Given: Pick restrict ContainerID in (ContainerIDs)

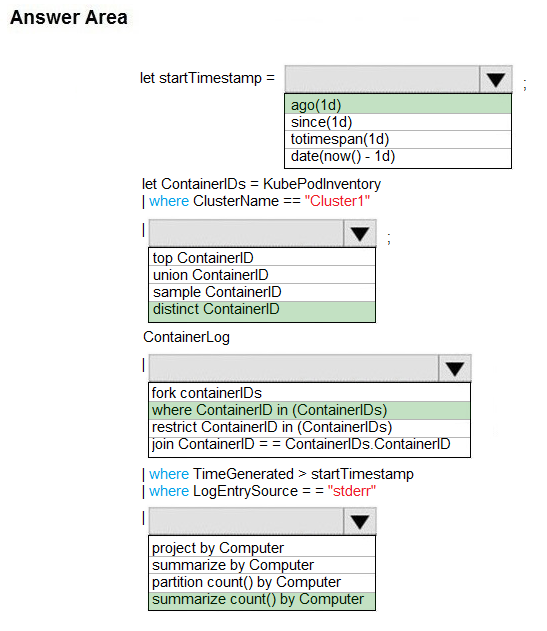Looking at the screenshot, I should click(310, 428).
